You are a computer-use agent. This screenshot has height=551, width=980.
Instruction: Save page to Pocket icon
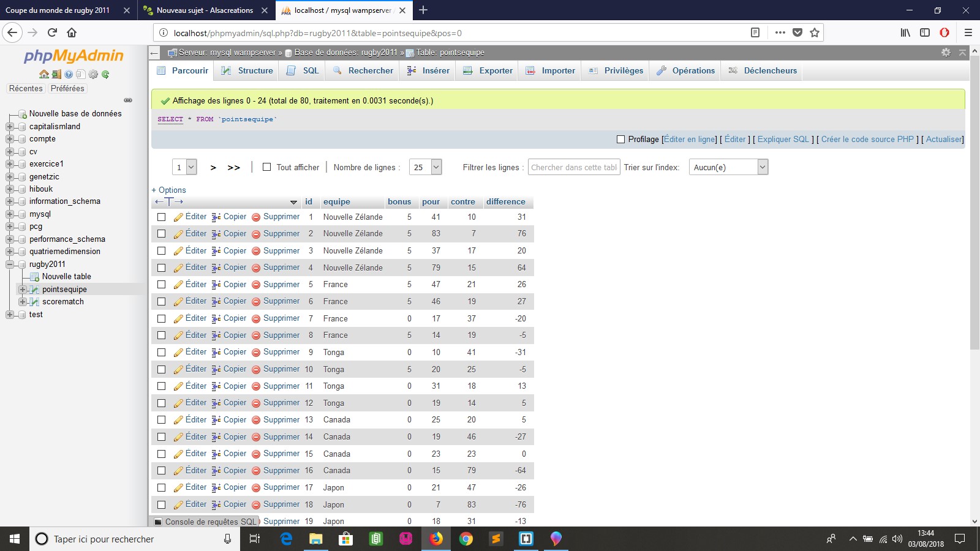[797, 32]
